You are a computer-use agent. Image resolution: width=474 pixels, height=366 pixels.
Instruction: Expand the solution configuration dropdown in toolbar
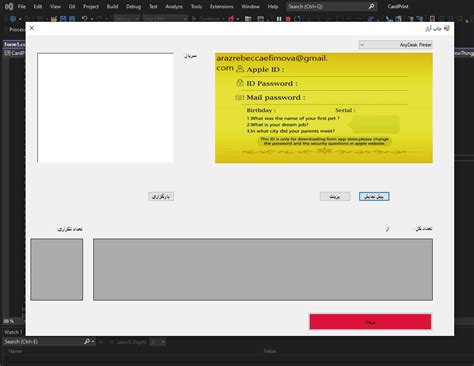127,19
